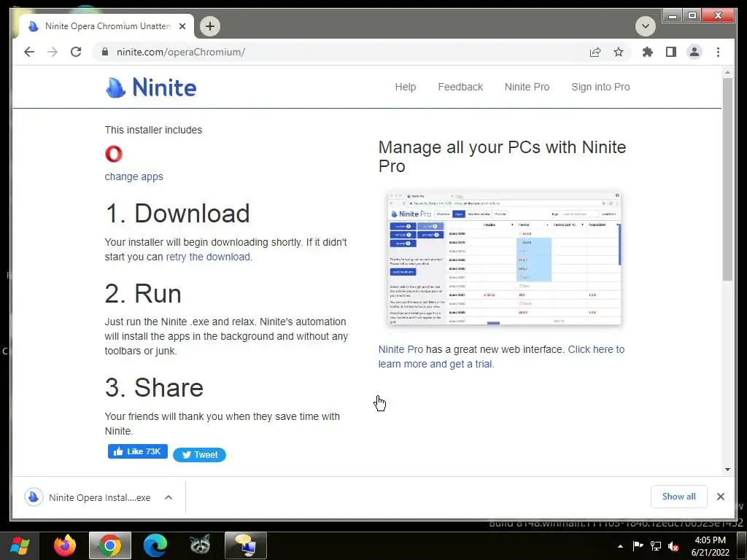Reload the Ninite page
The width and height of the screenshot is (747, 560).
click(x=76, y=52)
